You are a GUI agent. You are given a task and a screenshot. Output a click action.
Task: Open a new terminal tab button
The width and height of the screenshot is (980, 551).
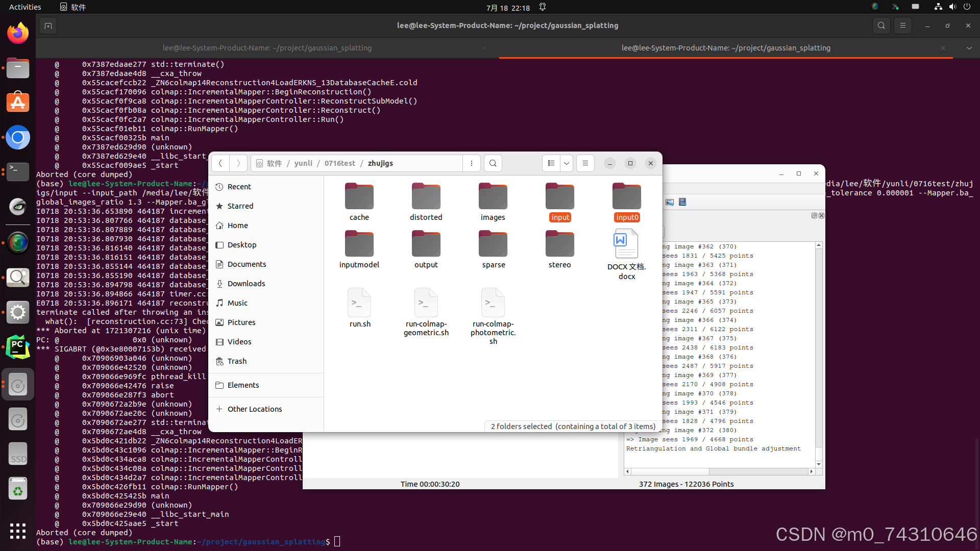pos(48,26)
